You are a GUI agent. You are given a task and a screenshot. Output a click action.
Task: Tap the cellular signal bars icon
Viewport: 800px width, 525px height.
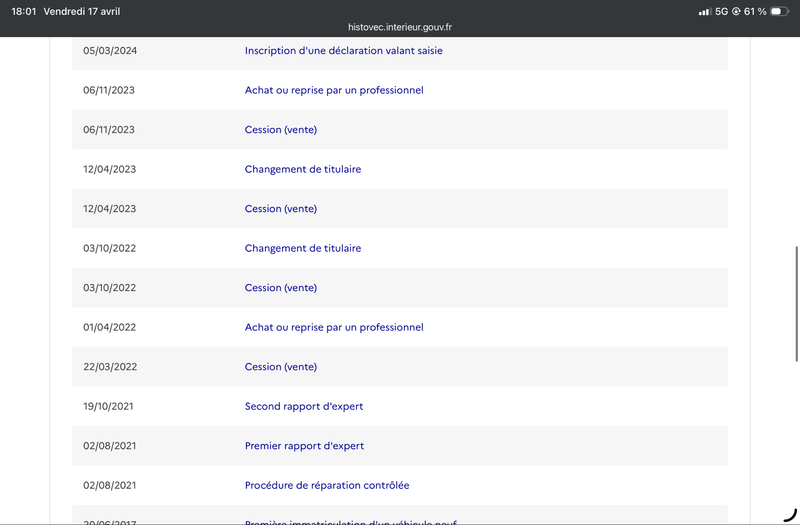[705, 11]
